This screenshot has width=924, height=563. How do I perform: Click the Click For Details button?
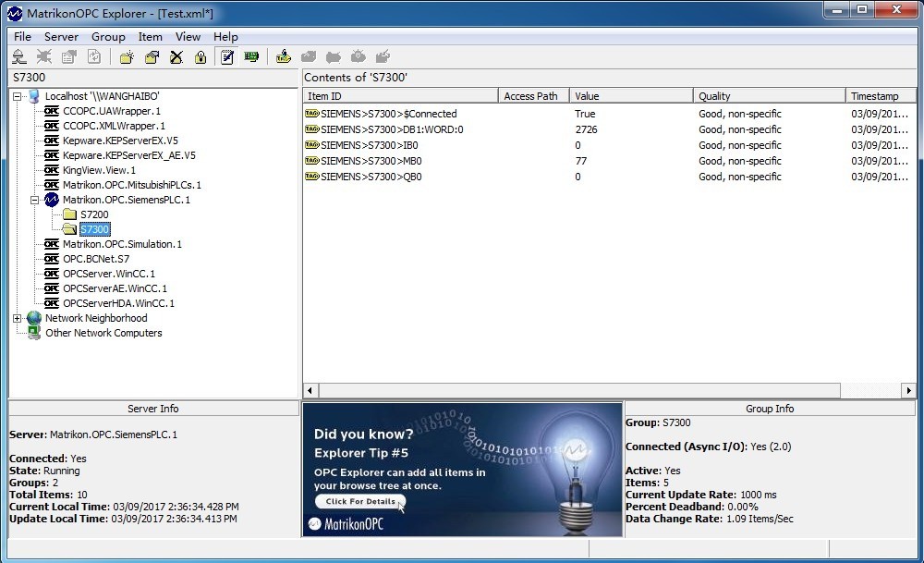tap(360, 502)
